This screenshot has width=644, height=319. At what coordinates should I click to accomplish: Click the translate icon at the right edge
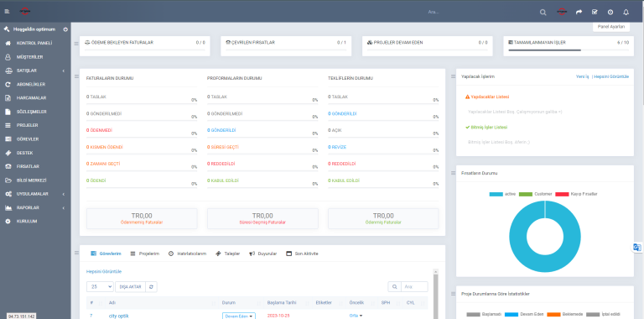pos(637,247)
